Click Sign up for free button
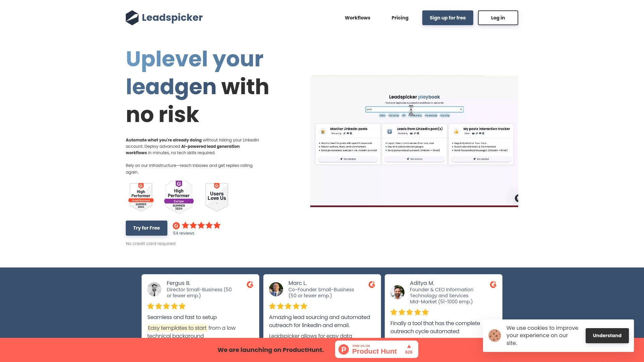Image resolution: width=644 pixels, height=362 pixels. [448, 18]
